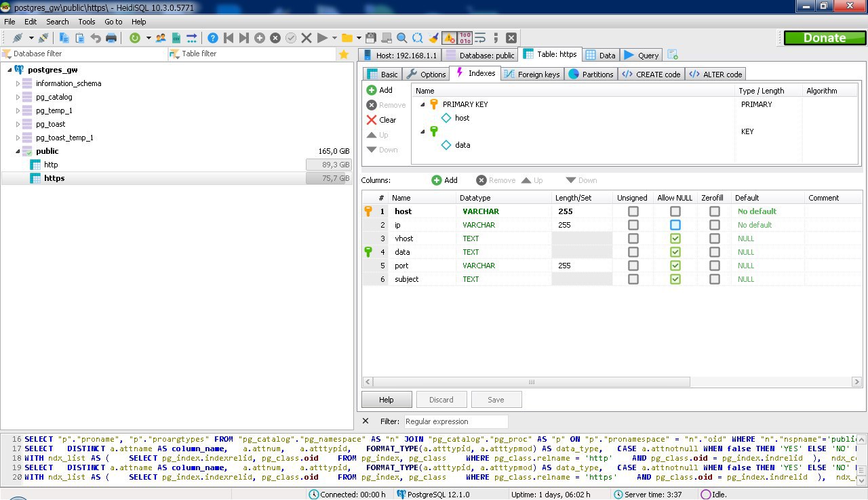This screenshot has height=500, width=868.
Task: Toggle Unsigned checkbox for host column
Action: 633,211
